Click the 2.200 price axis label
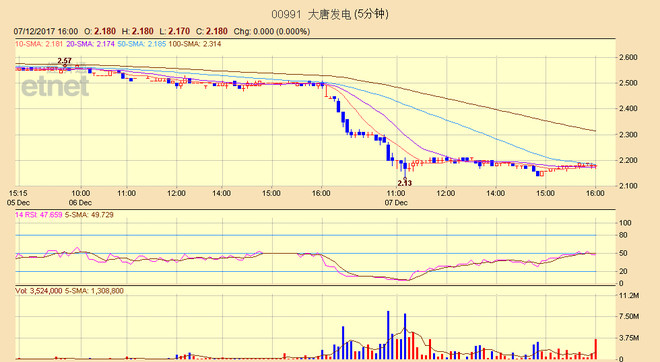 pyautogui.click(x=628, y=160)
